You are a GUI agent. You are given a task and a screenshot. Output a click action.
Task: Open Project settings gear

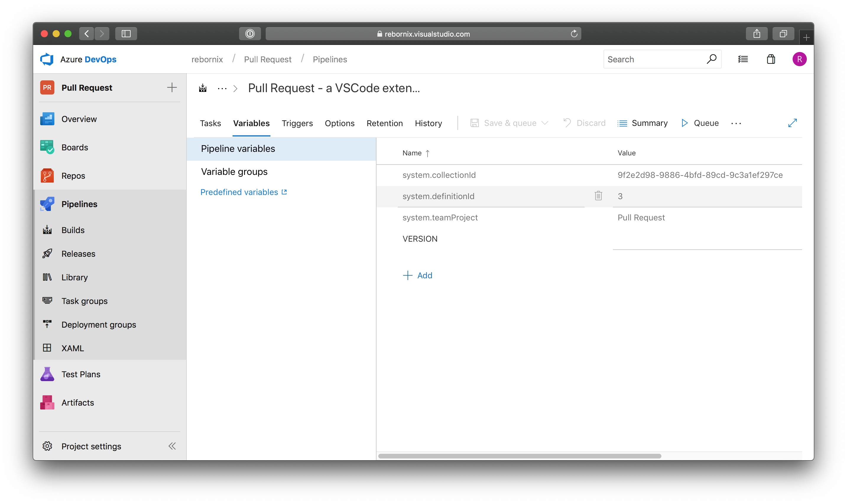coord(47,446)
